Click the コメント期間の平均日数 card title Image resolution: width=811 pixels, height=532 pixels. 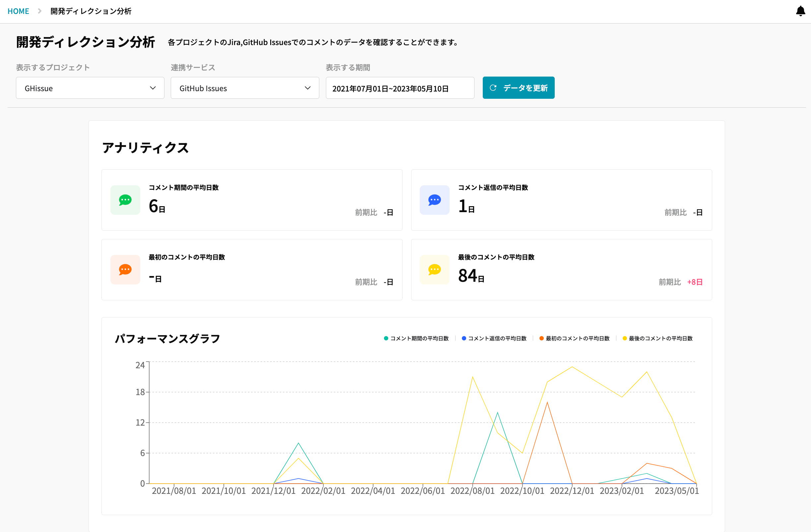(184, 187)
